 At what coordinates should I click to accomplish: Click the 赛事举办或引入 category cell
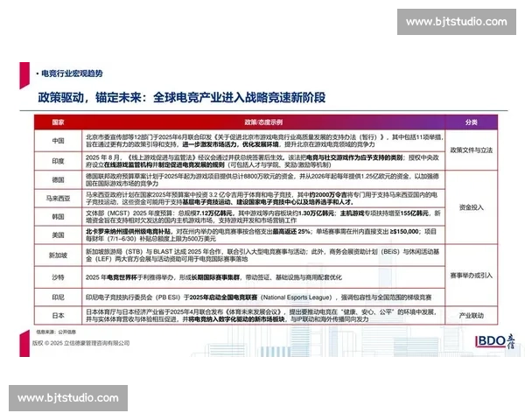(471, 276)
